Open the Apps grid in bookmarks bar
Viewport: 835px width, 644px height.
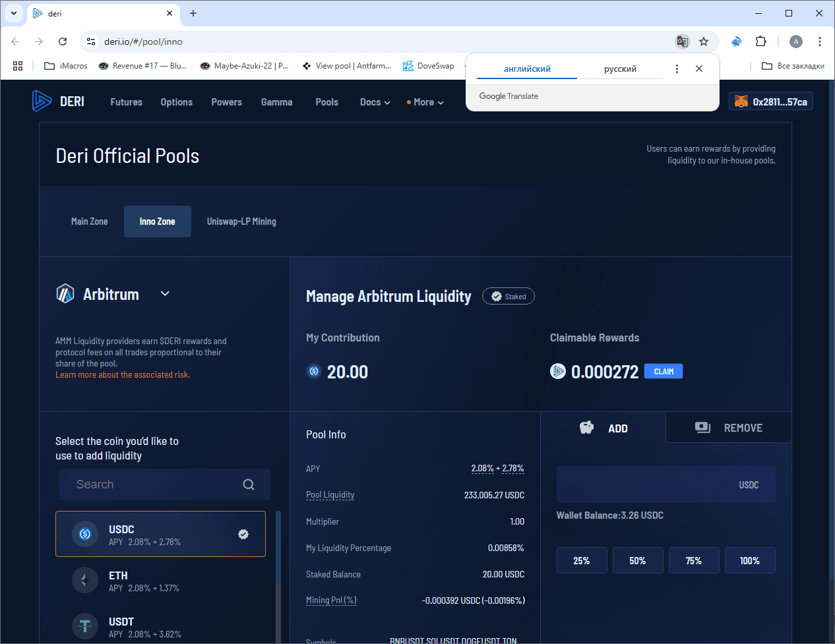tap(18, 66)
